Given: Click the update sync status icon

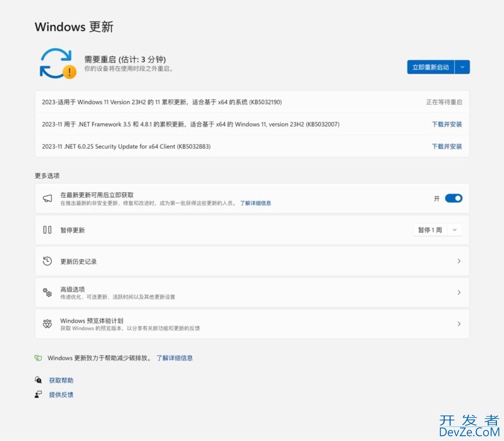Looking at the screenshot, I should click(58, 63).
